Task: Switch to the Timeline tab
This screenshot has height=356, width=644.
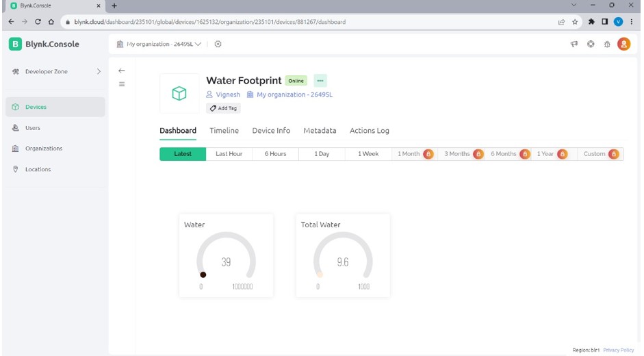Action: (224, 131)
